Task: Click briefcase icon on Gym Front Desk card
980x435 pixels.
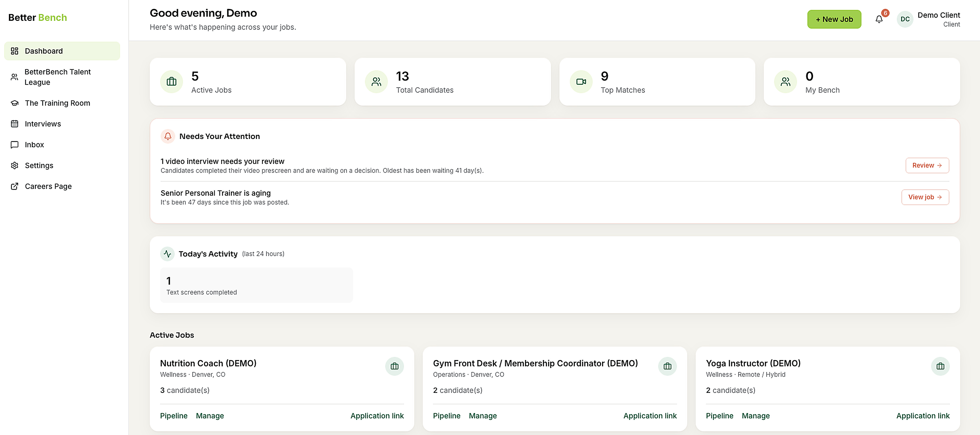Action: tap(667, 366)
